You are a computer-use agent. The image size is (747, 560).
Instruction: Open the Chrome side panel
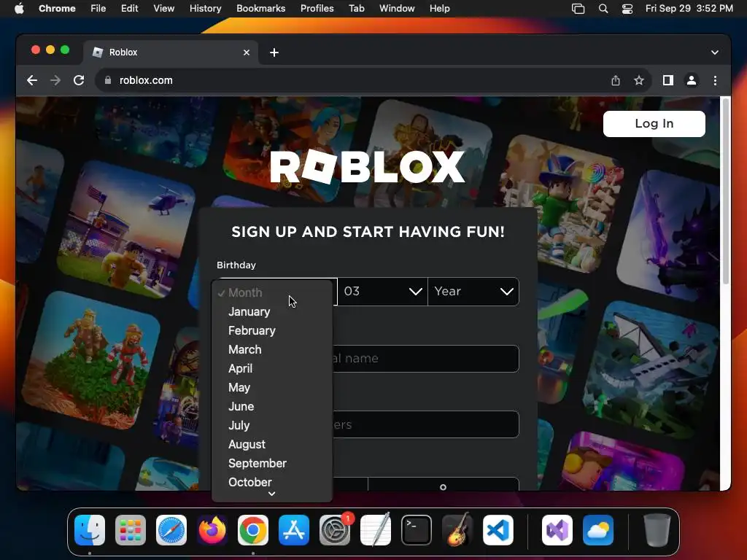click(668, 80)
